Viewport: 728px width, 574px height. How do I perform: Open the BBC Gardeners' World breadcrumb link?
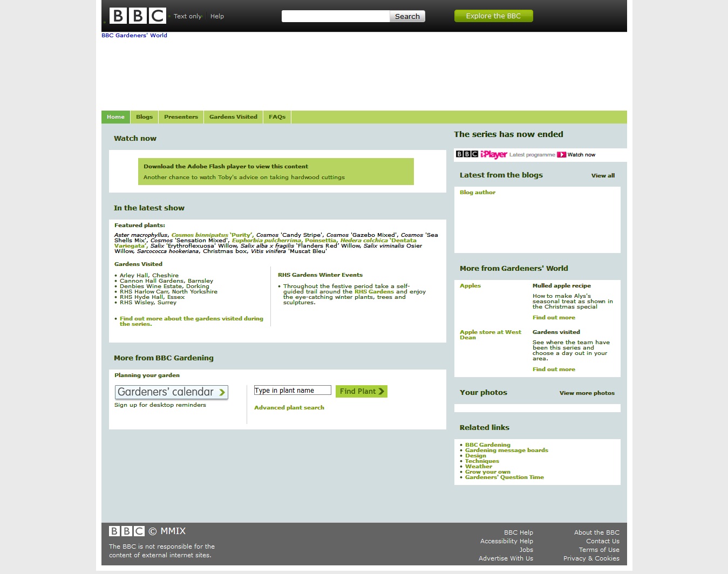(134, 36)
